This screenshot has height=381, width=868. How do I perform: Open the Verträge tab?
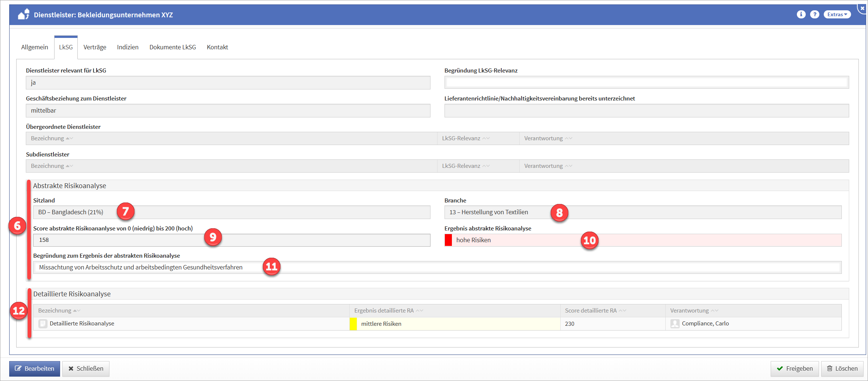[x=95, y=47]
